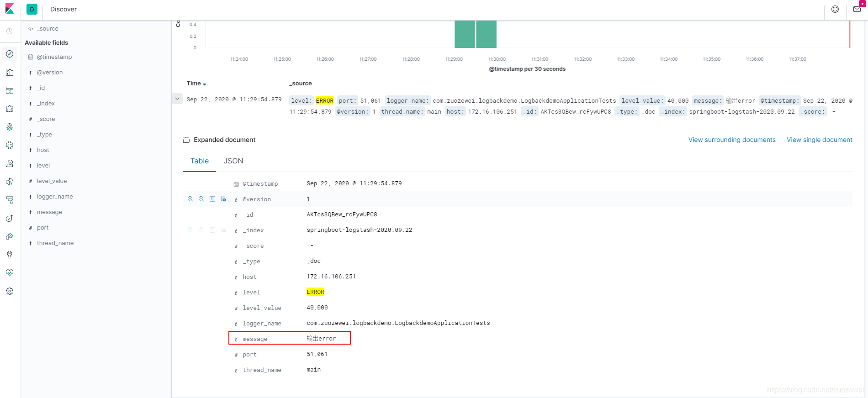This screenshot has width=868, height=398.
Task: Open the Machine Learning icon
Action: [10, 145]
